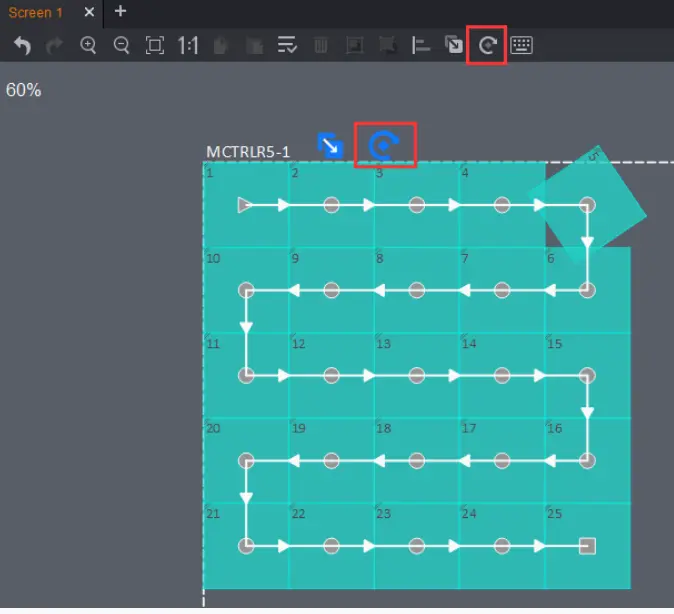Close the Screen 1 tab
The width and height of the screenshot is (674, 614).
point(89,12)
